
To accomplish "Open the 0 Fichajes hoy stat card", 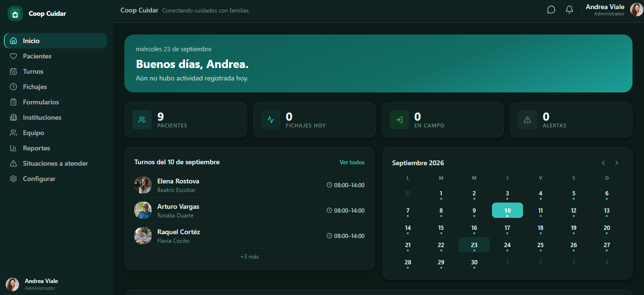I will pos(314,120).
